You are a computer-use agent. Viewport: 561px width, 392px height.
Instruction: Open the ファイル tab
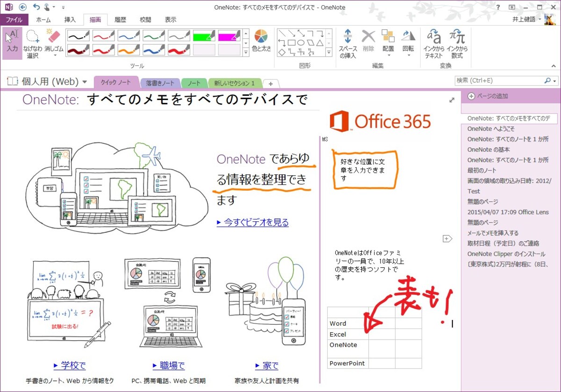(14, 20)
